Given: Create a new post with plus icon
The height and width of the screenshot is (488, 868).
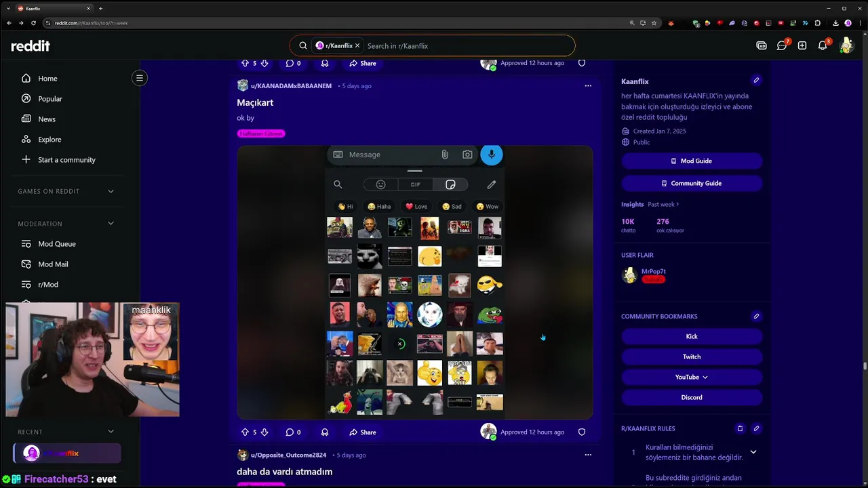Looking at the screenshot, I should click(x=802, y=46).
